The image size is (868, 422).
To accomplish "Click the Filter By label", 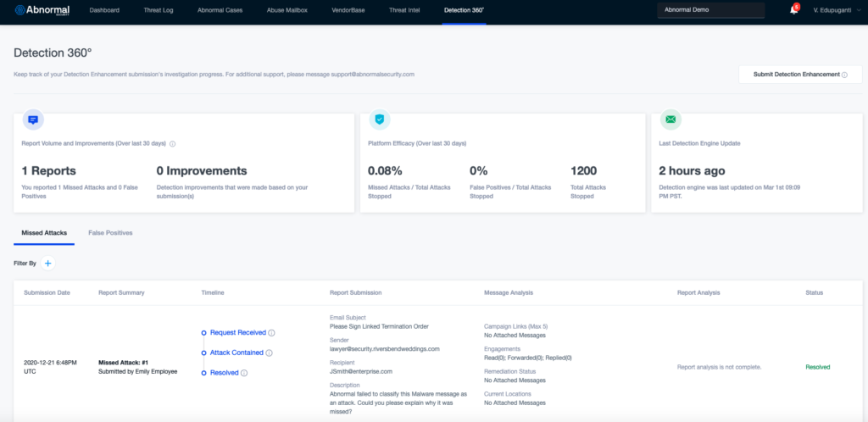I will click(x=25, y=264).
